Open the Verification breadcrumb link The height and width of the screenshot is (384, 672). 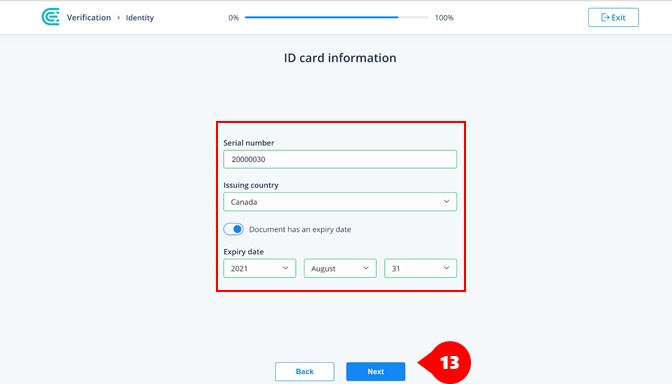click(89, 18)
